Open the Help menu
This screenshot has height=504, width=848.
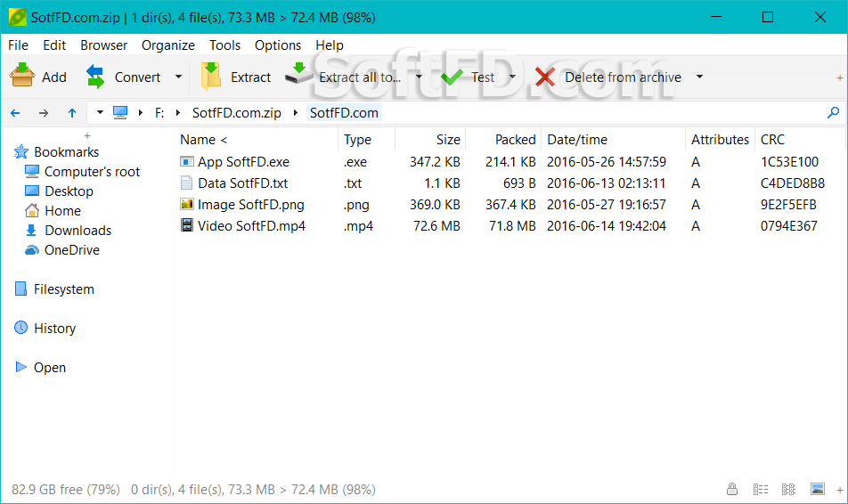(x=330, y=45)
